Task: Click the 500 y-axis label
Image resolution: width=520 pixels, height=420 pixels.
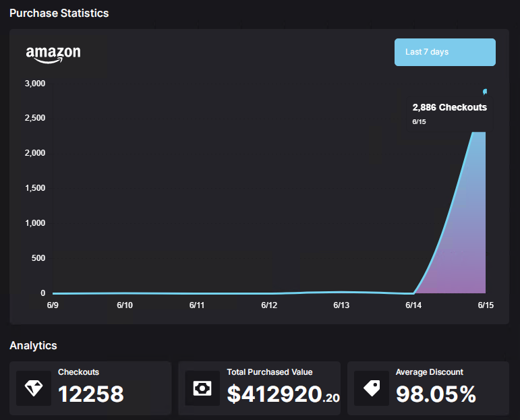Action: 38,258
